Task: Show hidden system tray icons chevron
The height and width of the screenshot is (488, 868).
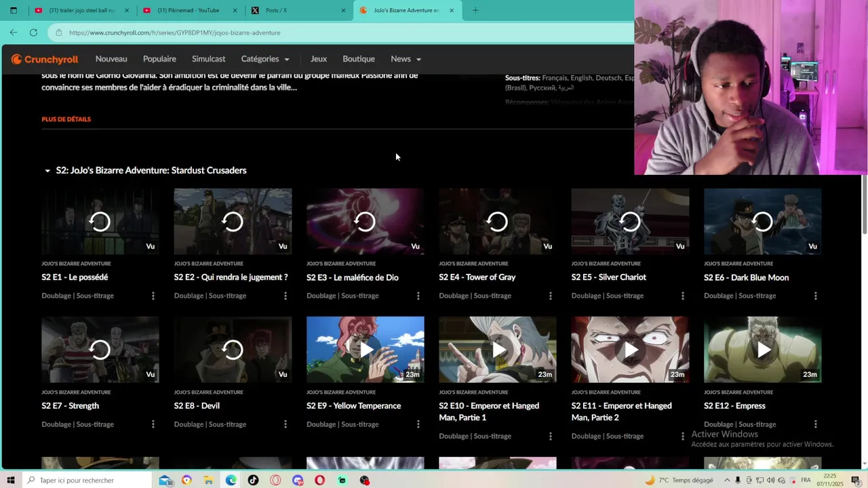Action: click(727, 481)
